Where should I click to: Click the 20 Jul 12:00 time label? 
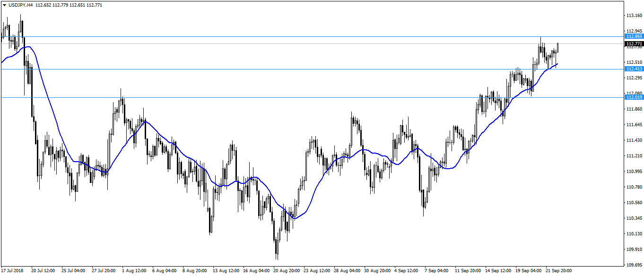pos(43,271)
